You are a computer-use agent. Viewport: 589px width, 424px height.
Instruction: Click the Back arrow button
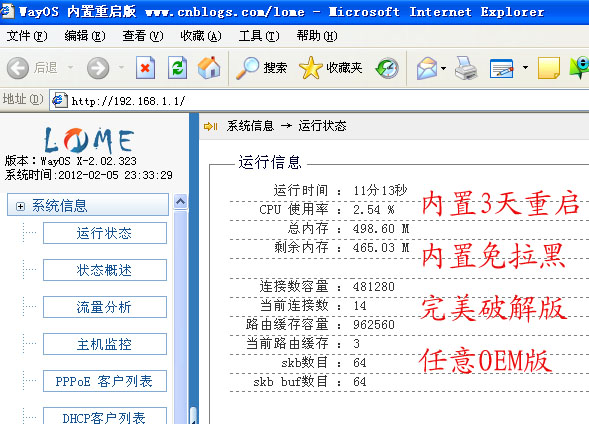[18, 68]
